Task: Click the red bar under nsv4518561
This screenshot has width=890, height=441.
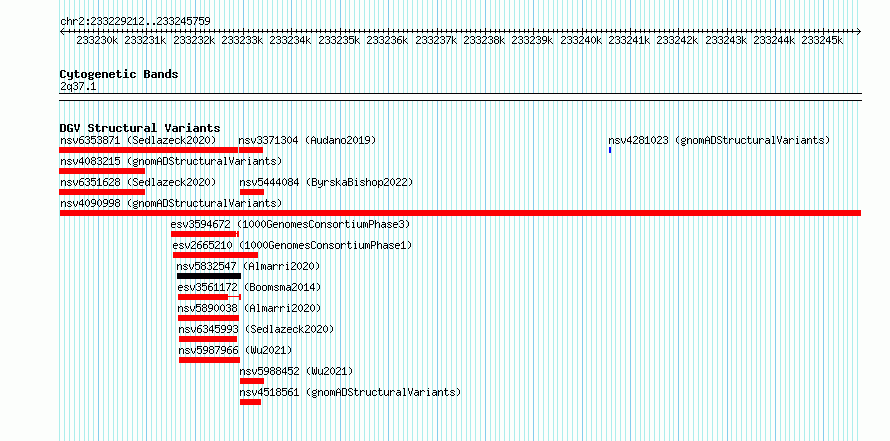Action: pyautogui.click(x=250, y=402)
